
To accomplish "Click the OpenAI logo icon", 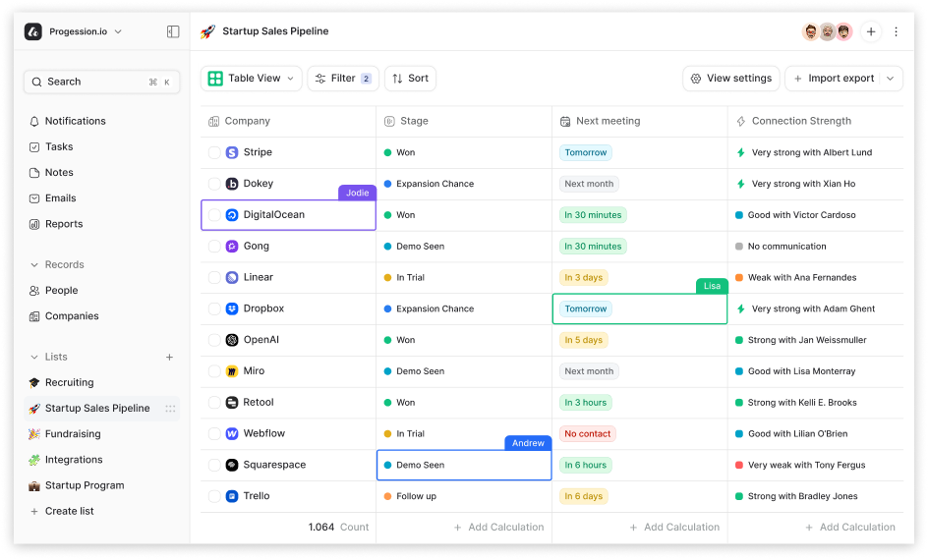I will (x=232, y=340).
